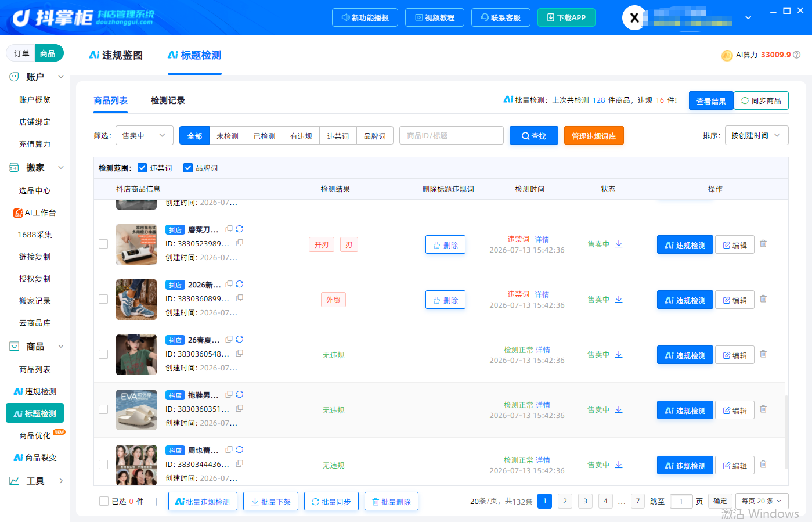Filter by the 有违规 tab
This screenshot has width=812, height=522.
click(301, 135)
